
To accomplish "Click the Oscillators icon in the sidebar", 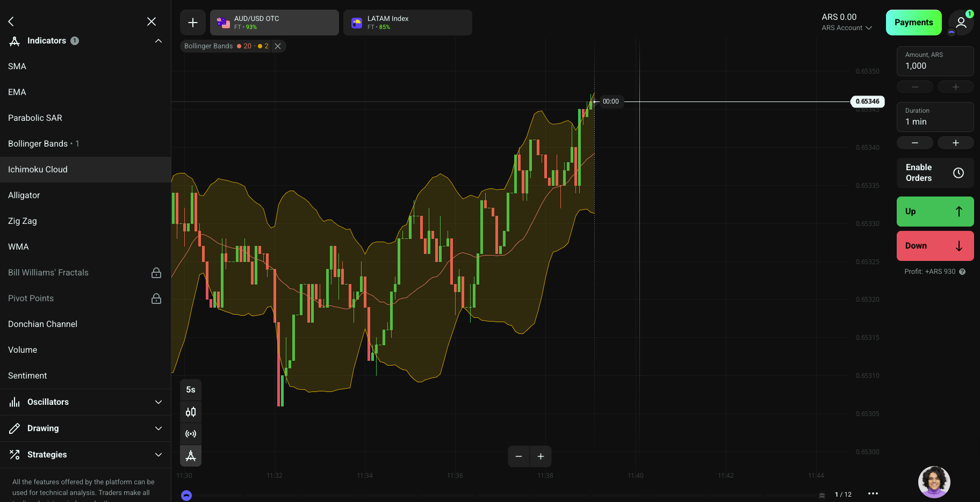I will click(15, 402).
